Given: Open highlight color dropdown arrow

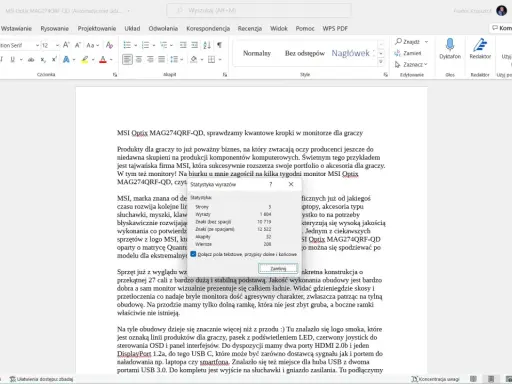Looking at the screenshot, I should [93, 60].
